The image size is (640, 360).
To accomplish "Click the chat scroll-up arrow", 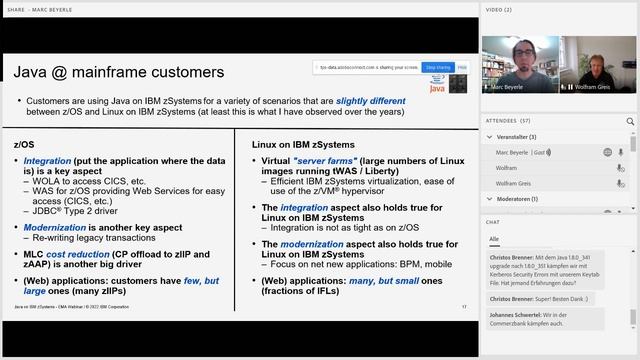I will (633, 252).
